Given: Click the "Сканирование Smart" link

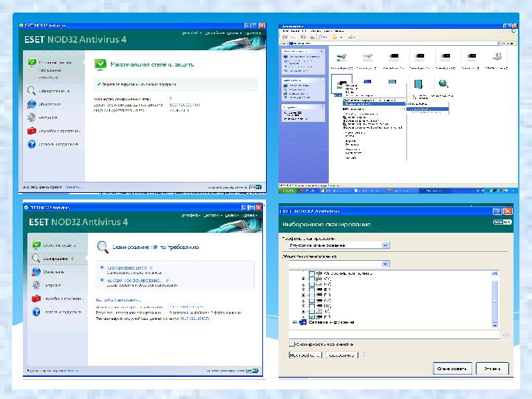Looking at the screenshot, I should (127, 267).
